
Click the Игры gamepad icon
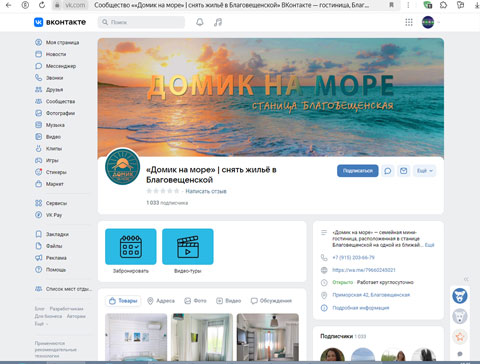point(39,160)
